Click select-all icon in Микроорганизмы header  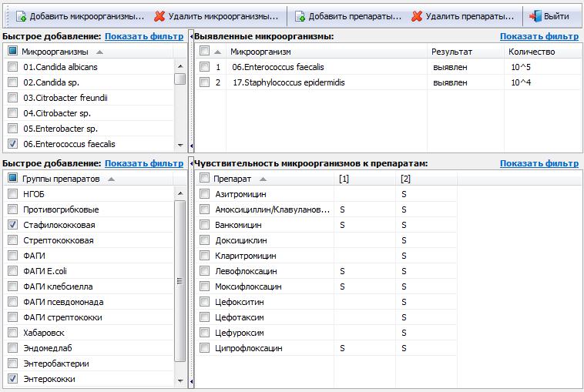[12, 52]
